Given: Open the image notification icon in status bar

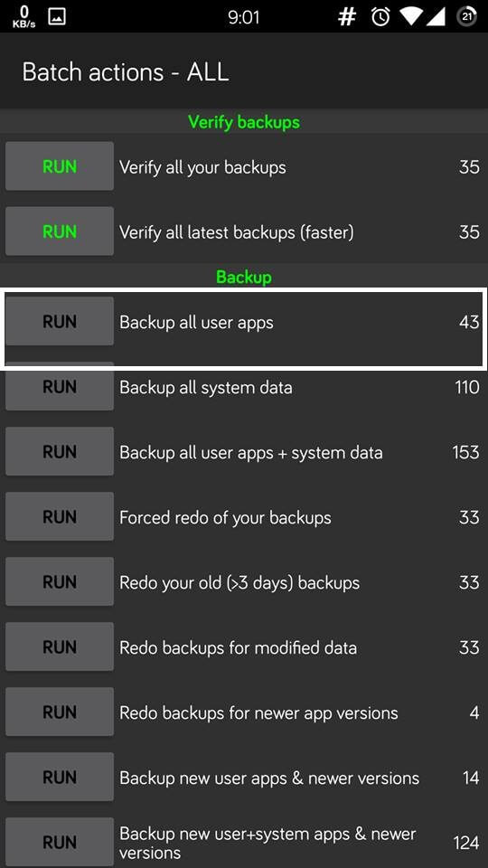Looking at the screenshot, I should [57, 16].
